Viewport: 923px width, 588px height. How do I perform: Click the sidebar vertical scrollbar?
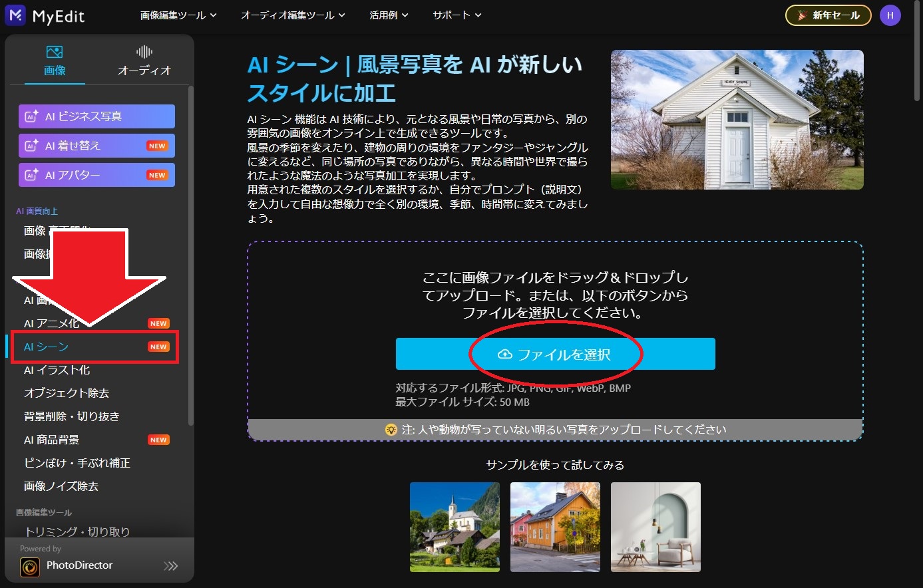coord(191,256)
